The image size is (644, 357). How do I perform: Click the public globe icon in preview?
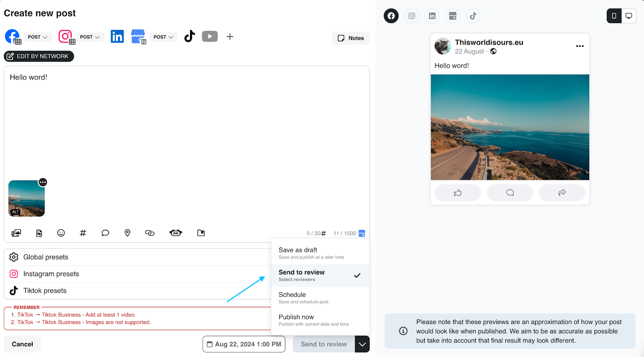[x=493, y=51]
